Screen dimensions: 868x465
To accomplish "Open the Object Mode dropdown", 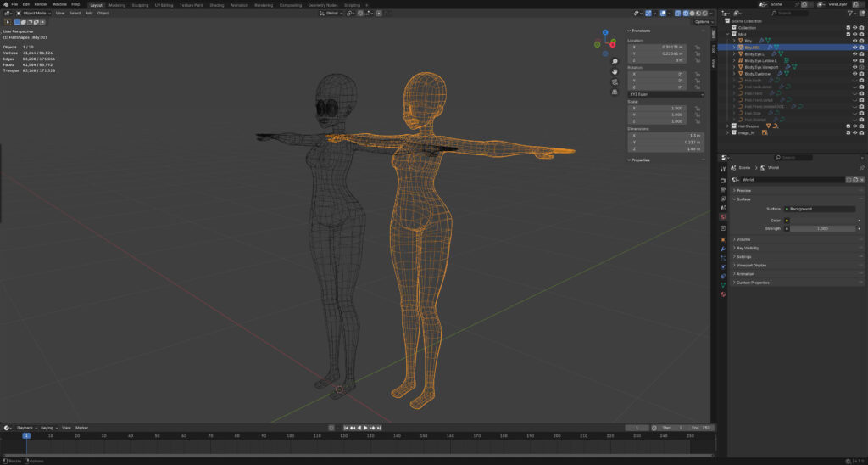I will pos(34,13).
